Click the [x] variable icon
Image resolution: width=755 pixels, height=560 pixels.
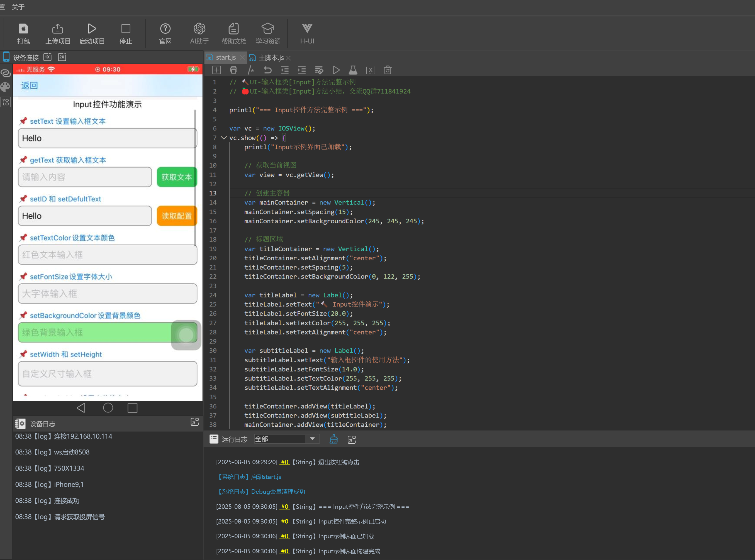pos(370,70)
